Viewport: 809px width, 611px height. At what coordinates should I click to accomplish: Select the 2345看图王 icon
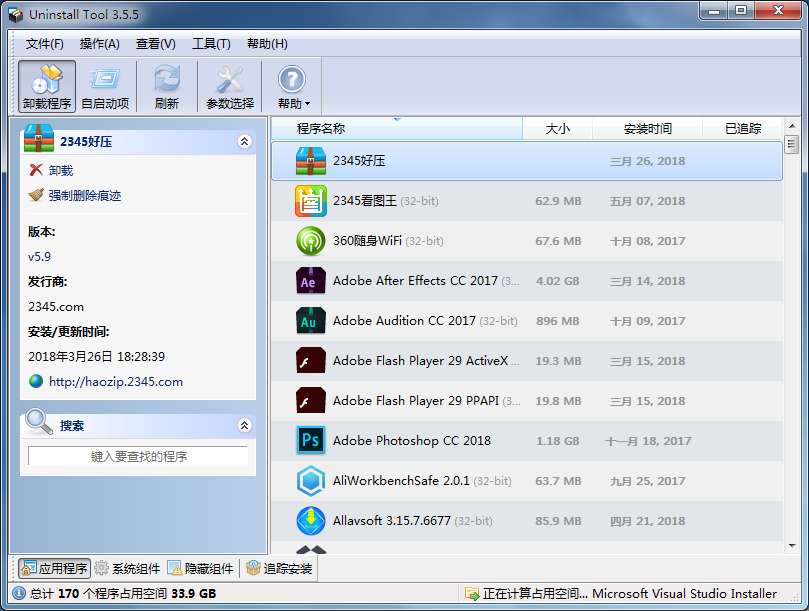(x=311, y=201)
